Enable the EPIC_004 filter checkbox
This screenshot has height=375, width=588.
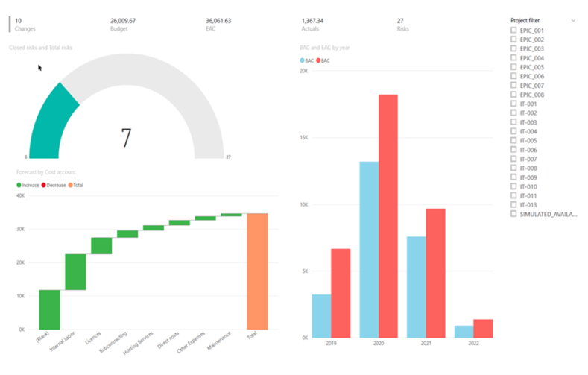point(513,57)
